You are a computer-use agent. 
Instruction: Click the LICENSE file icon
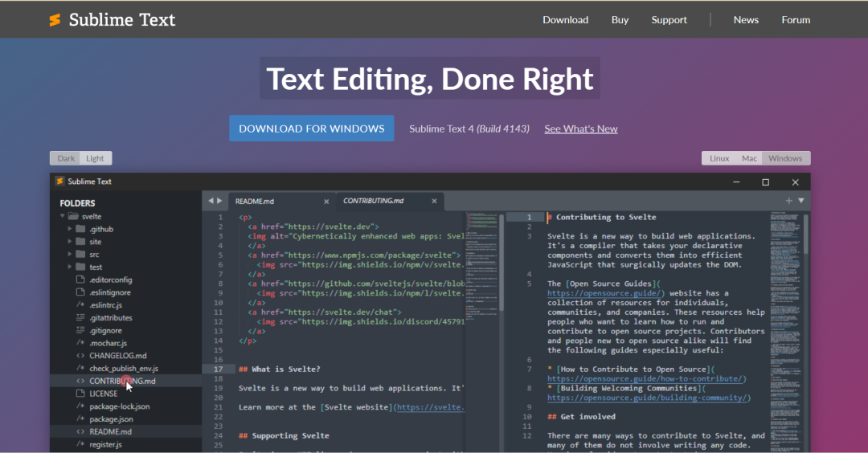tap(80, 394)
